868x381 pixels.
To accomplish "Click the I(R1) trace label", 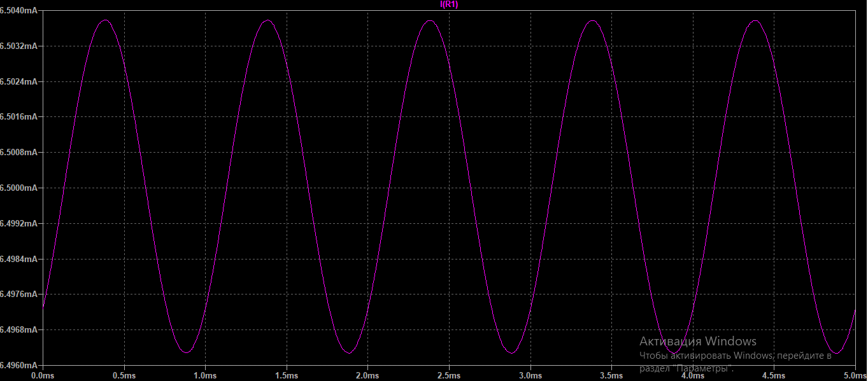I will click(448, 4).
